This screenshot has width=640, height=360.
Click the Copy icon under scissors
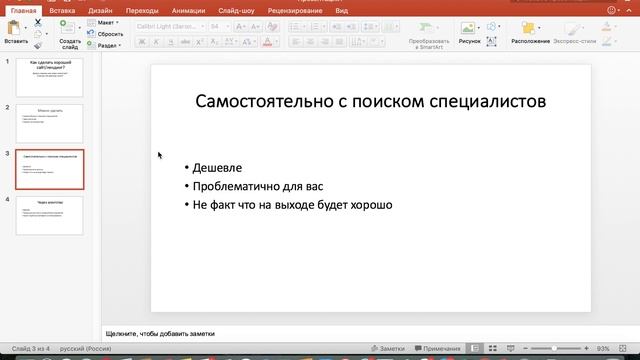coord(38,34)
